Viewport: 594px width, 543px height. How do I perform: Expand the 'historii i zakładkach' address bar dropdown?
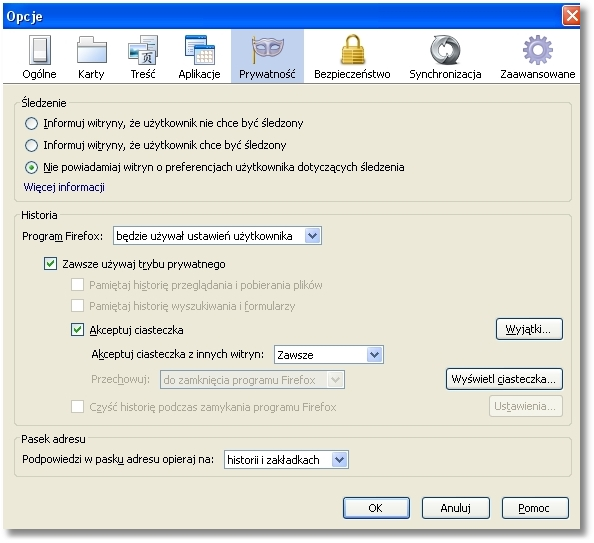[286, 460]
